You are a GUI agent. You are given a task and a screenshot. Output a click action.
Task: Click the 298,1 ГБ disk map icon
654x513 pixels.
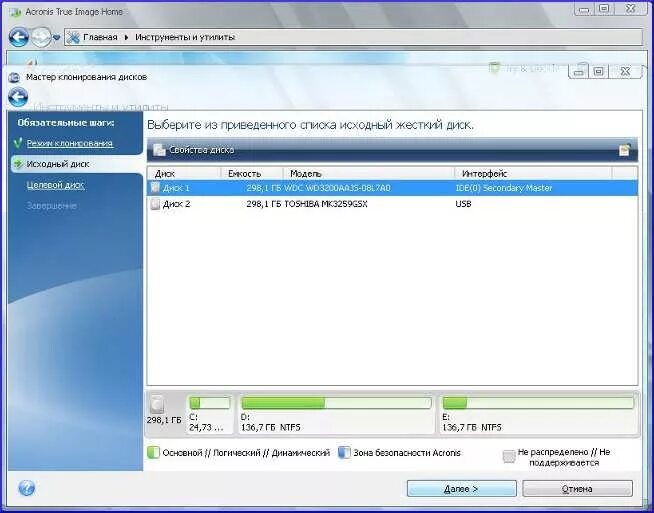coord(157,404)
